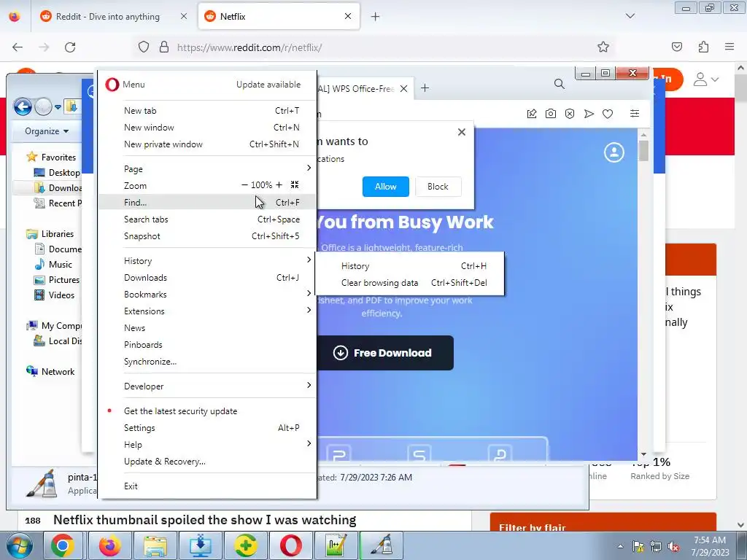The width and height of the screenshot is (747, 560).
Task: Go back in Firefox
Action: point(18,47)
